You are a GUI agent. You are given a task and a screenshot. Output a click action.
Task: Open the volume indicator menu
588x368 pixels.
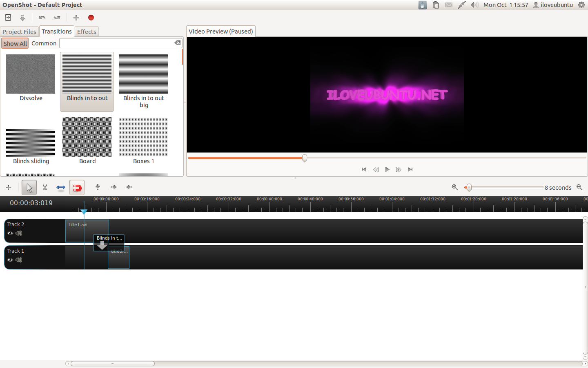[x=474, y=5]
